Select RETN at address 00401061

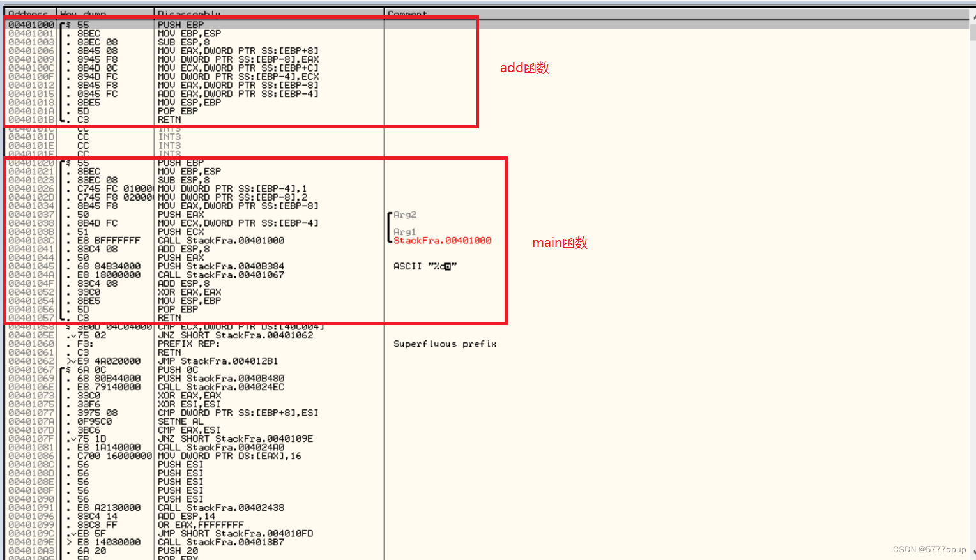coord(169,352)
